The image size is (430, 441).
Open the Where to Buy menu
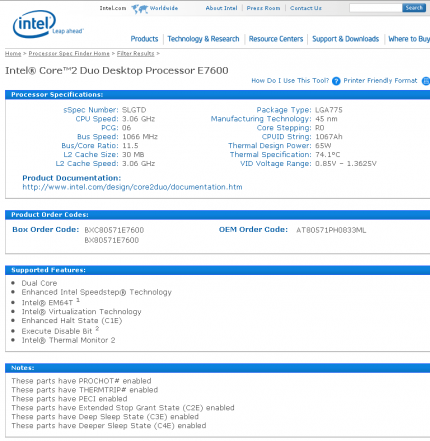(x=409, y=39)
